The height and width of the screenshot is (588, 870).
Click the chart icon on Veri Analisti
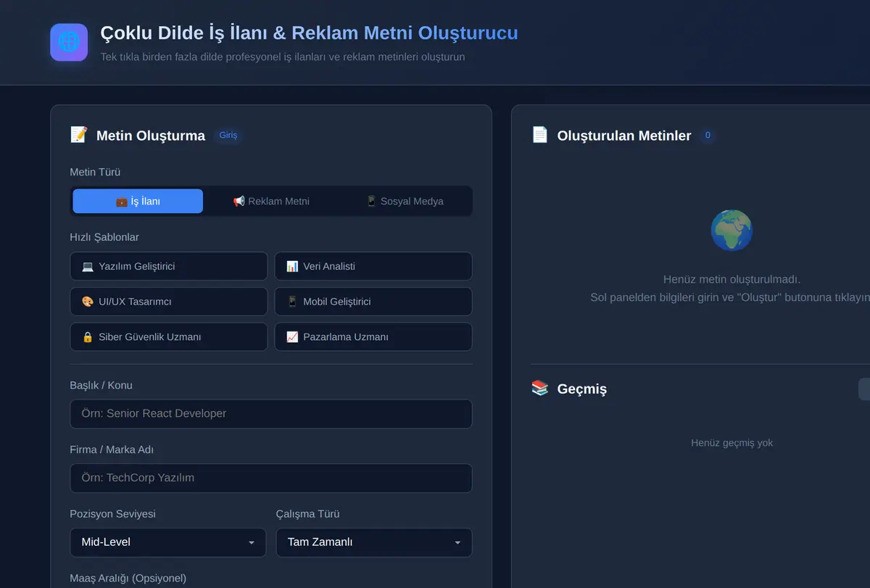click(x=292, y=266)
